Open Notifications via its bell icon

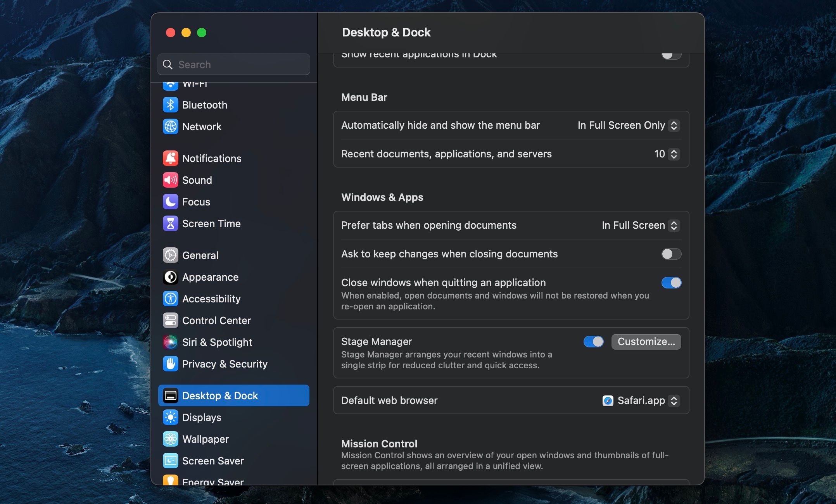point(170,158)
